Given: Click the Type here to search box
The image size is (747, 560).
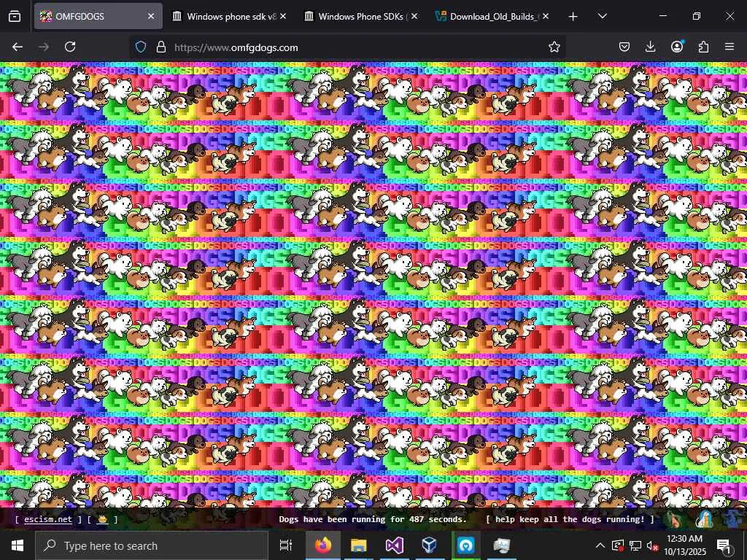Looking at the screenshot, I should [152, 545].
